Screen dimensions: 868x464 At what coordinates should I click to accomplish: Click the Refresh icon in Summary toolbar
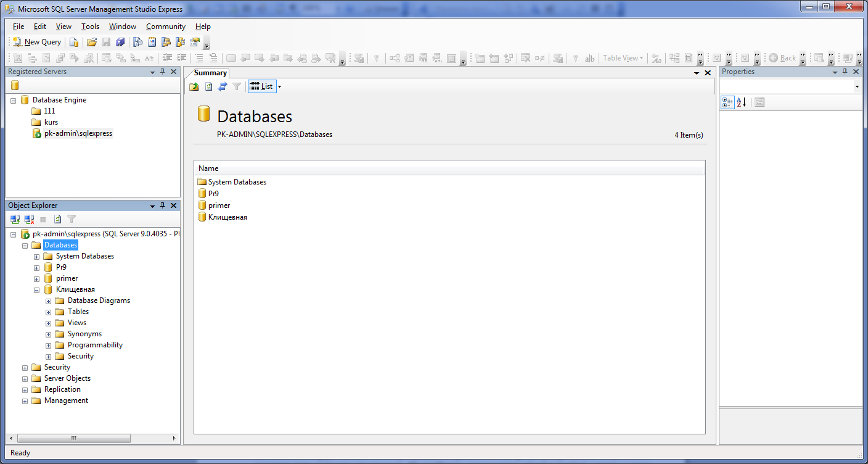click(208, 86)
